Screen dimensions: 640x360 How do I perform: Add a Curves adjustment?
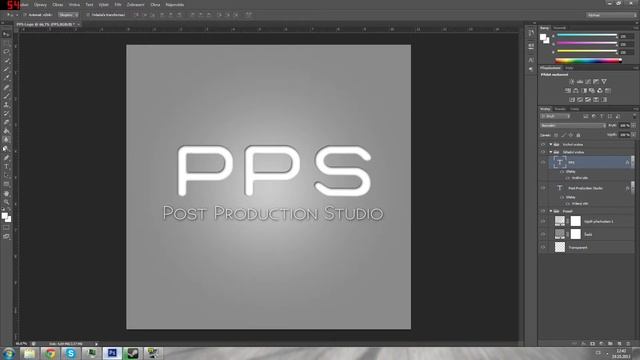588,82
